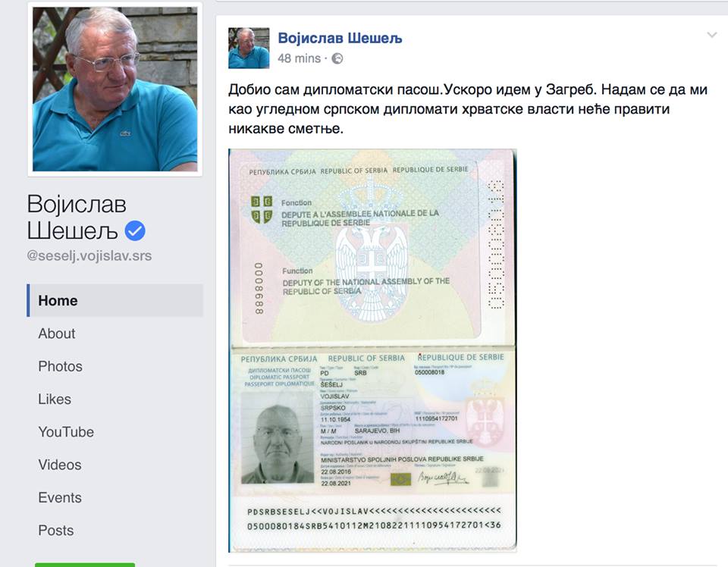Click the Војислав Шешељ post author name
Viewport: 728px width, 567px height.
340,38
